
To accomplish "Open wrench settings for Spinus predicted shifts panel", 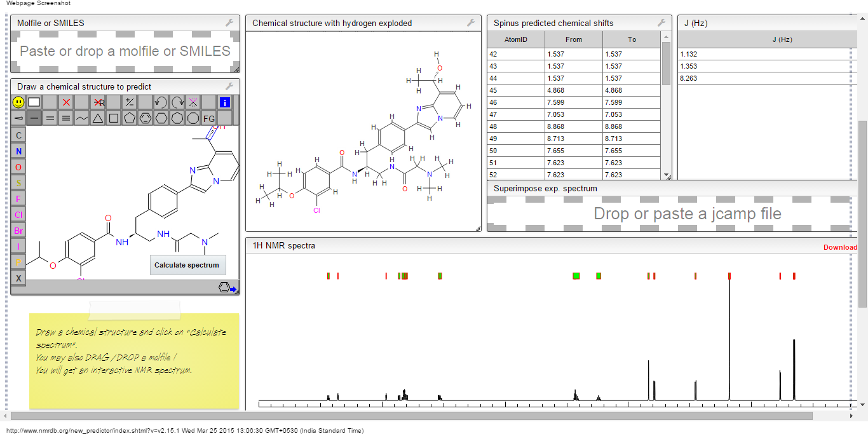I will pyautogui.click(x=661, y=23).
